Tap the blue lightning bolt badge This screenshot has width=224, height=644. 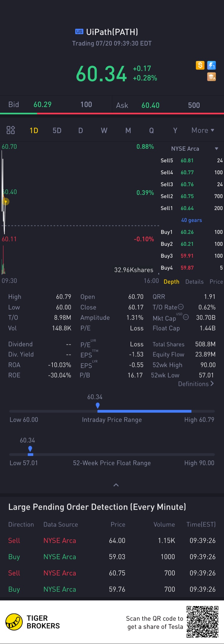[211, 65]
